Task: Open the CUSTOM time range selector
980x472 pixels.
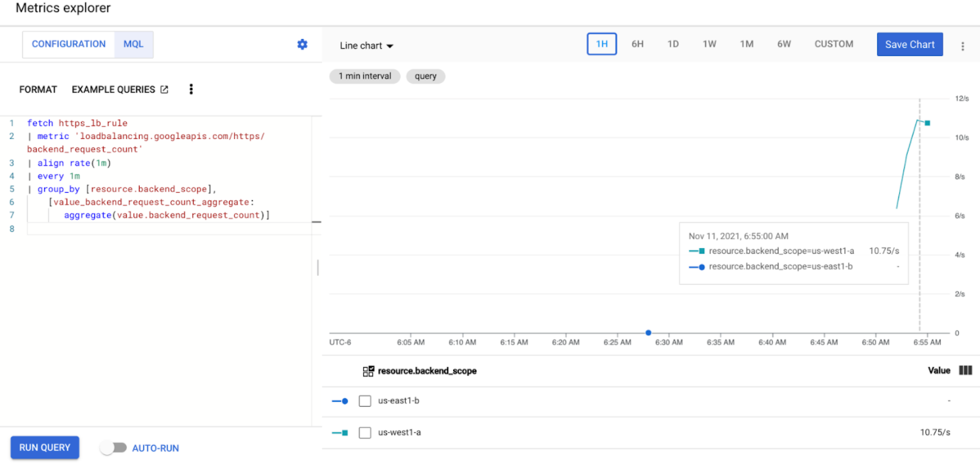Action: coord(833,44)
